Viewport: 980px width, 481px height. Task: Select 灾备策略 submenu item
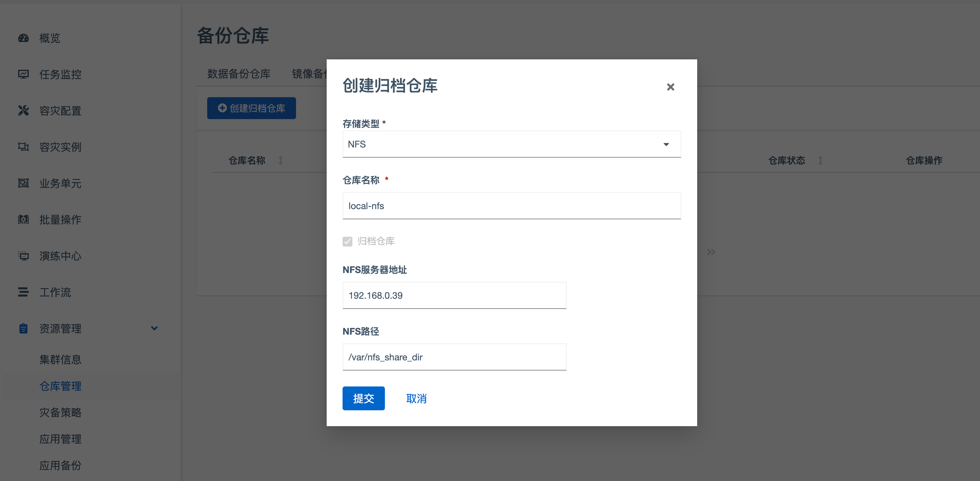point(60,413)
